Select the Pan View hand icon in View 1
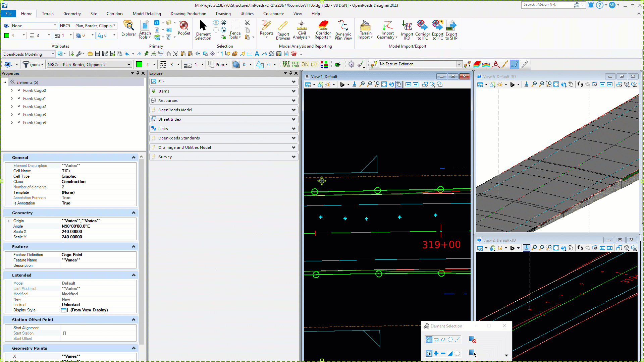The height and width of the screenshot is (362, 644). click(x=399, y=84)
